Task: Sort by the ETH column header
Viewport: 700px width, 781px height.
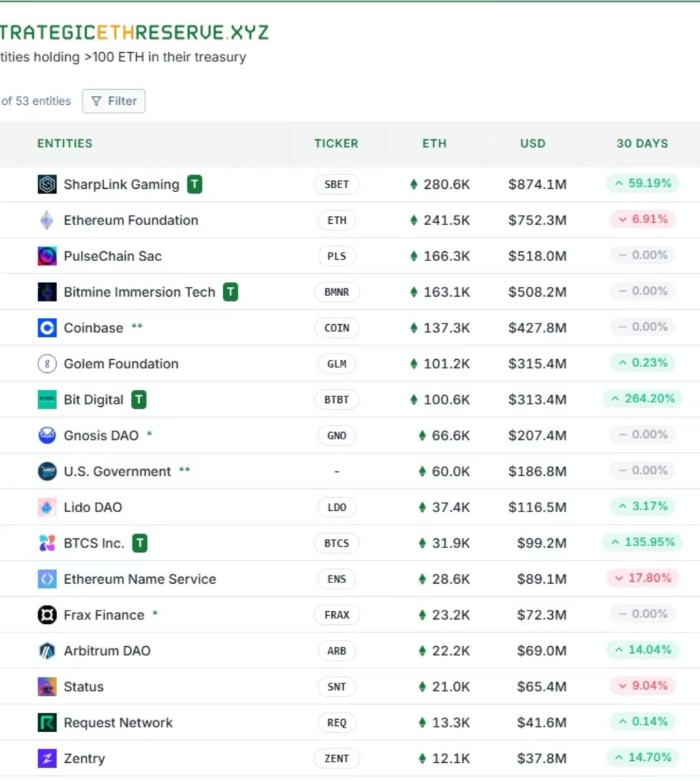Action: pyautogui.click(x=434, y=144)
